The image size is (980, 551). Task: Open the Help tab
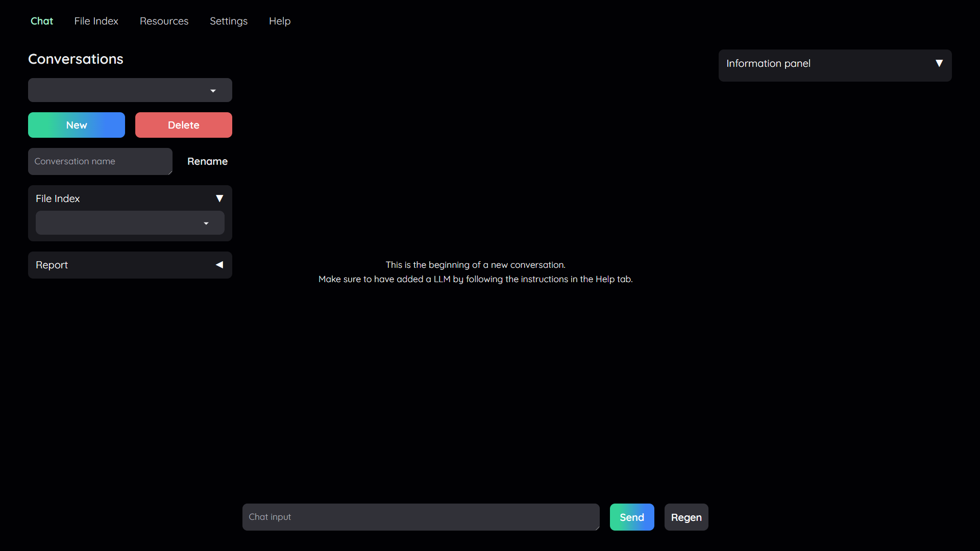coord(279,21)
